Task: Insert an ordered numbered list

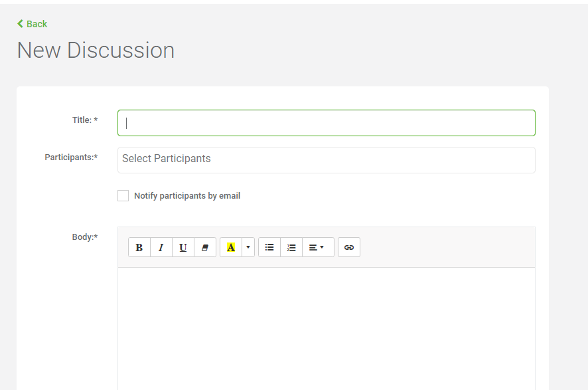Action: (x=291, y=247)
